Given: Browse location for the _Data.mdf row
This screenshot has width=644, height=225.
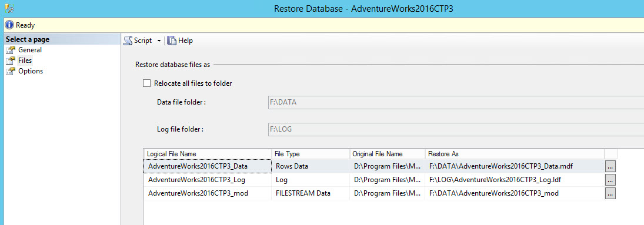Looking at the screenshot, I should [x=610, y=166].
